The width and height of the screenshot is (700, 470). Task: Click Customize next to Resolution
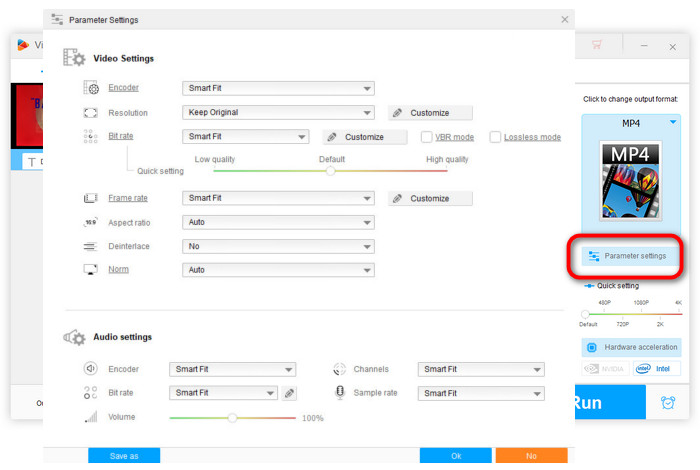[x=430, y=113]
